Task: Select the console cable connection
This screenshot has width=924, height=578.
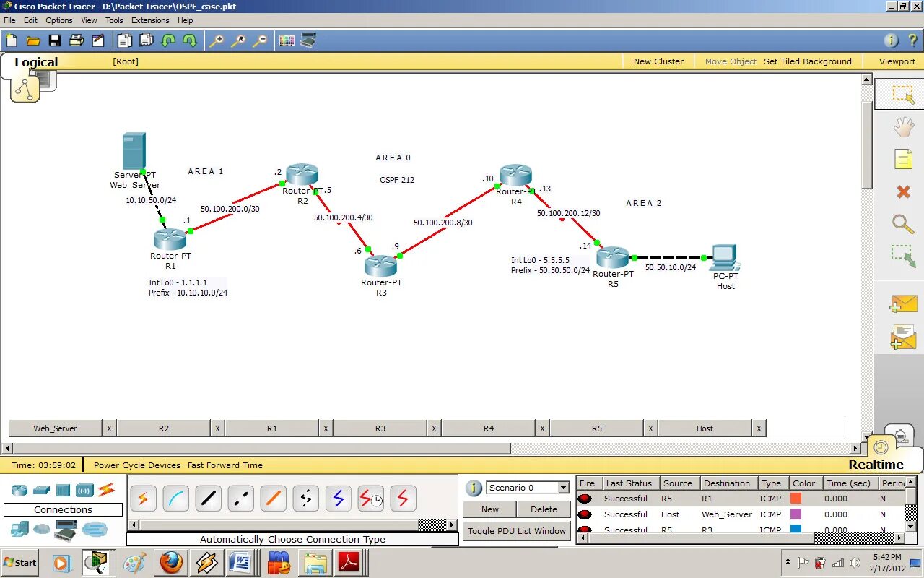Action: click(175, 499)
